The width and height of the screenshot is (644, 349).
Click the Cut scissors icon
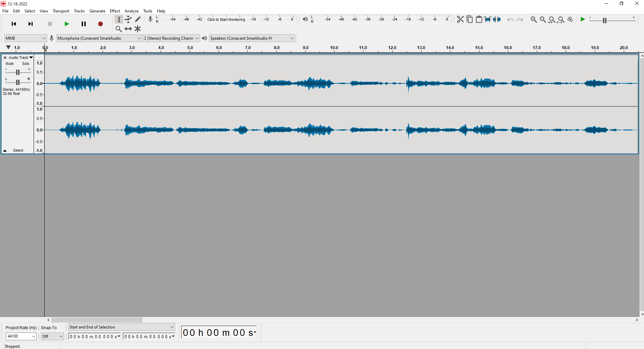[460, 20]
